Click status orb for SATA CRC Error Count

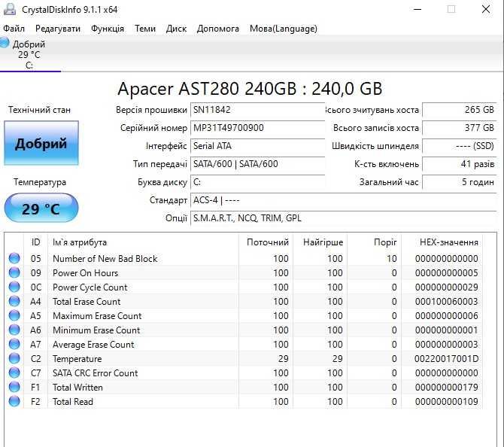(14, 372)
